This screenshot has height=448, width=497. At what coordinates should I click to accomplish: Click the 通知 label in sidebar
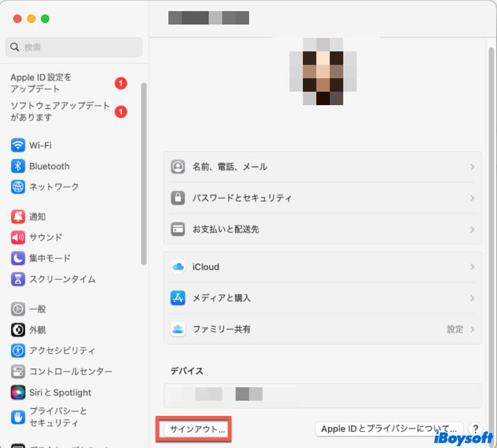pos(37,217)
